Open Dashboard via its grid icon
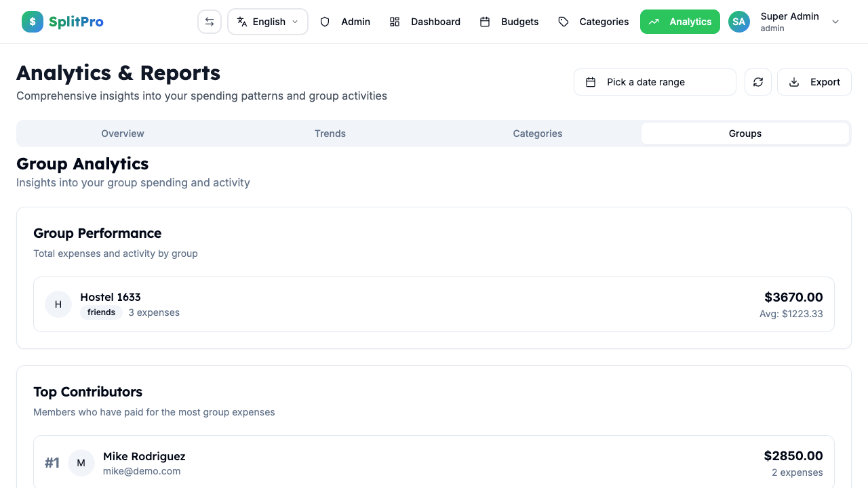Image resolution: width=868 pixels, height=488 pixels. pyautogui.click(x=395, y=21)
